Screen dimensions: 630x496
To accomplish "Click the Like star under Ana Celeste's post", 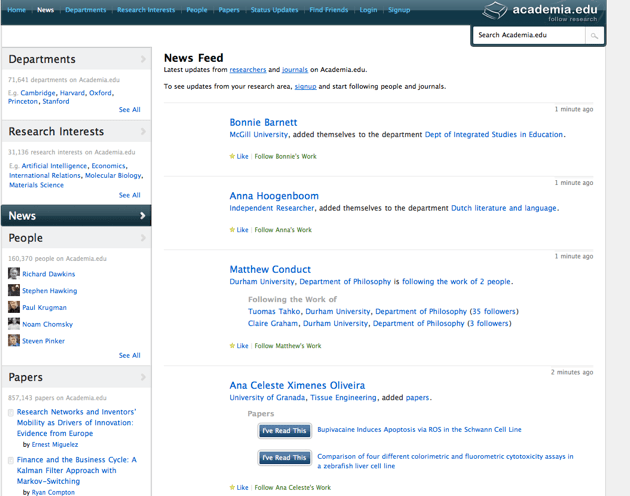I will [232, 488].
